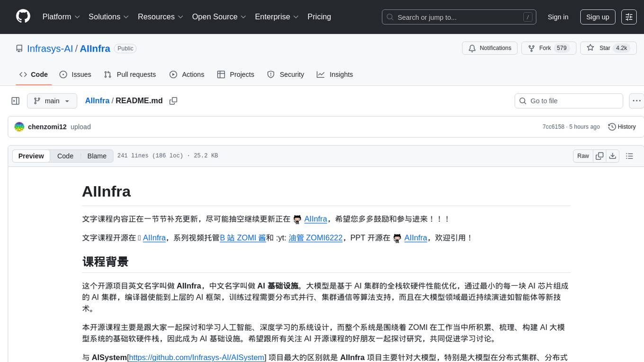644x362 pixels.
Task: Switch to the Issues tab
Action: click(x=75, y=74)
